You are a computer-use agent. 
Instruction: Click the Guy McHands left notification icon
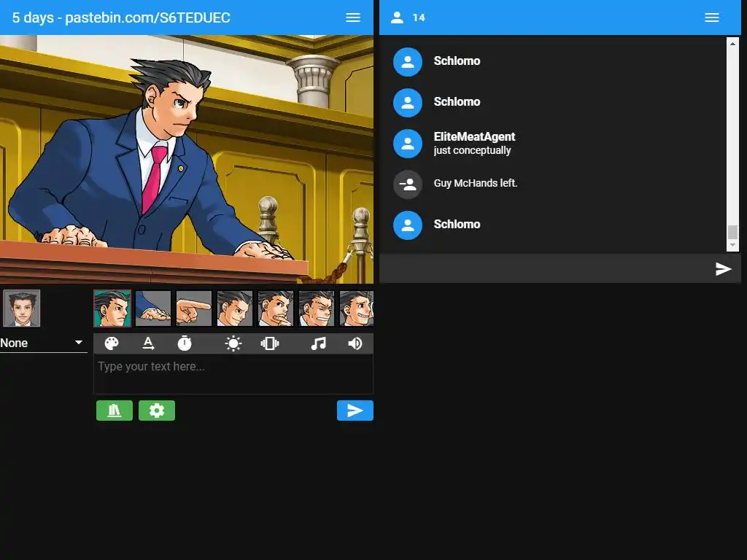407,184
